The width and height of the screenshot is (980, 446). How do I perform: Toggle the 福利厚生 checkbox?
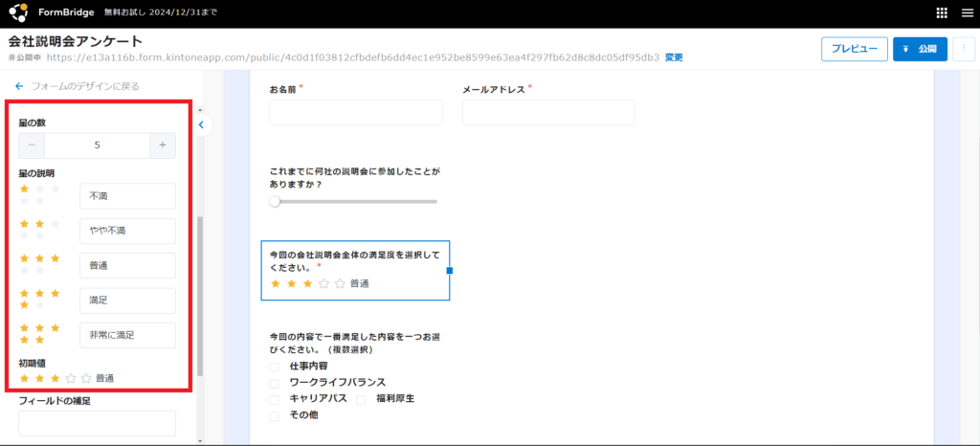pos(362,399)
